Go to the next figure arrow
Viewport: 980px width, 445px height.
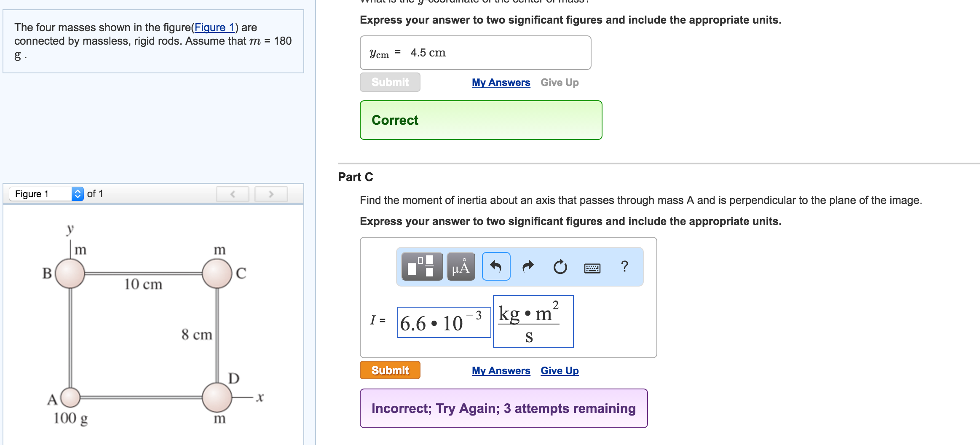(271, 194)
